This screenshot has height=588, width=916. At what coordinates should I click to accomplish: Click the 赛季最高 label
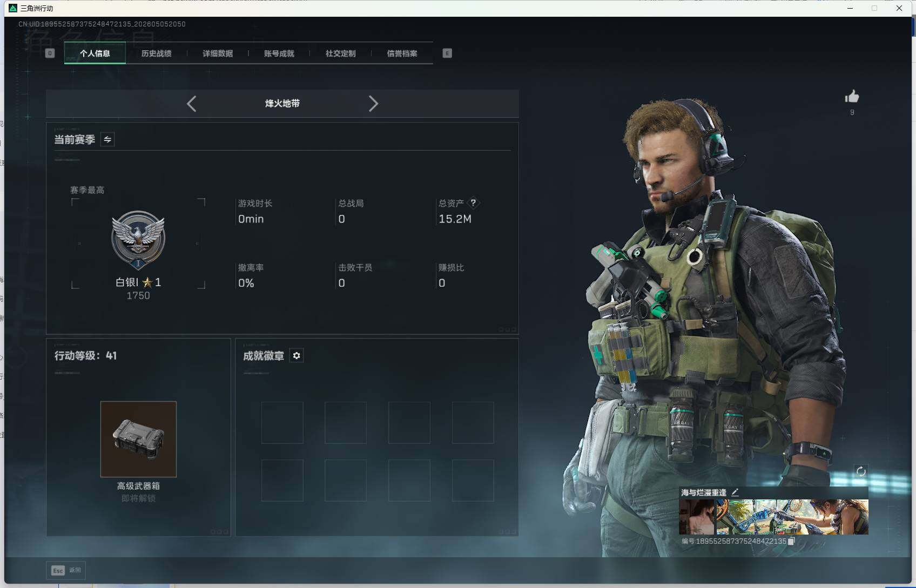coord(87,190)
